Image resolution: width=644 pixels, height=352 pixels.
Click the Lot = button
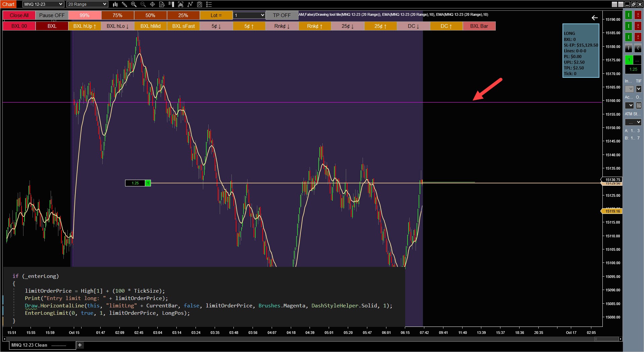pyautogui.click(x=216, y=15)
